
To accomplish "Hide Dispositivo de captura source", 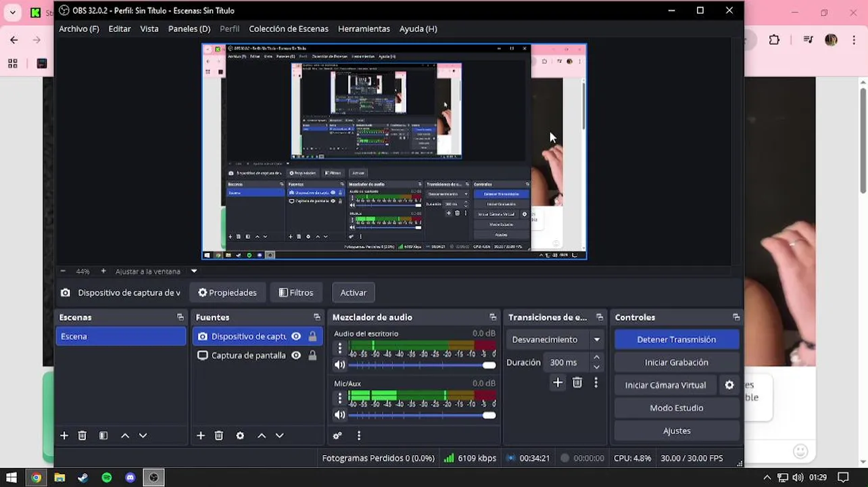I will [296, 336].
